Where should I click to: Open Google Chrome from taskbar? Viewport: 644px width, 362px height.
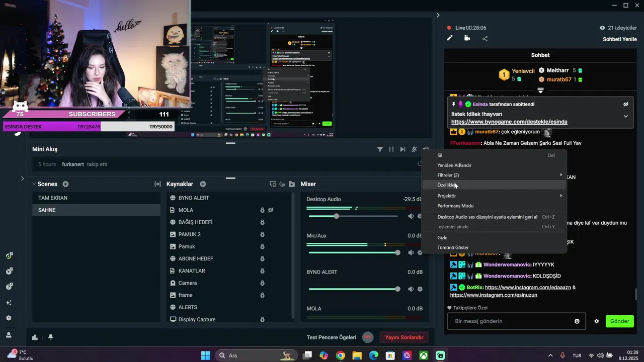[x=340, y=355]
